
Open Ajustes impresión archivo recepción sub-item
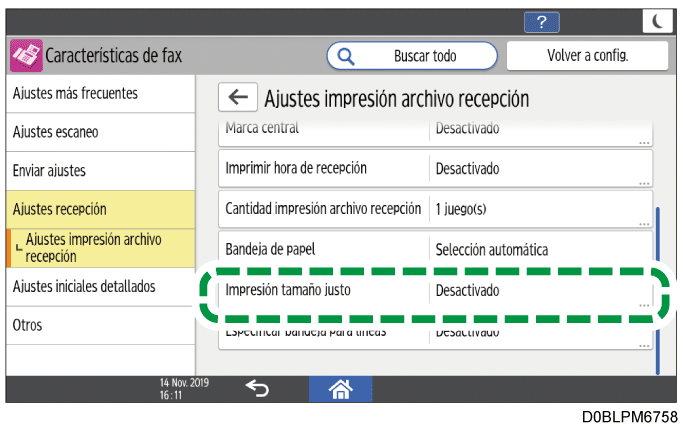[100, 248]
